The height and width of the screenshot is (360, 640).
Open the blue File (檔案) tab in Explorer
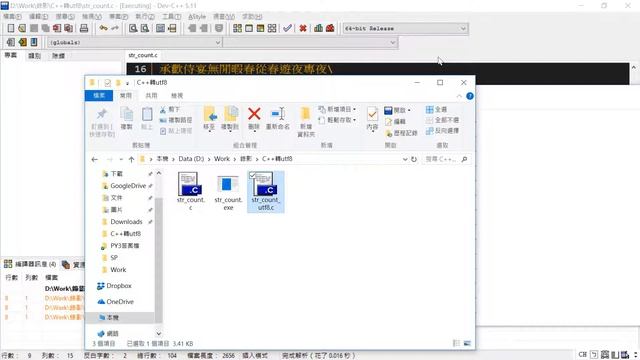(99, 96)
